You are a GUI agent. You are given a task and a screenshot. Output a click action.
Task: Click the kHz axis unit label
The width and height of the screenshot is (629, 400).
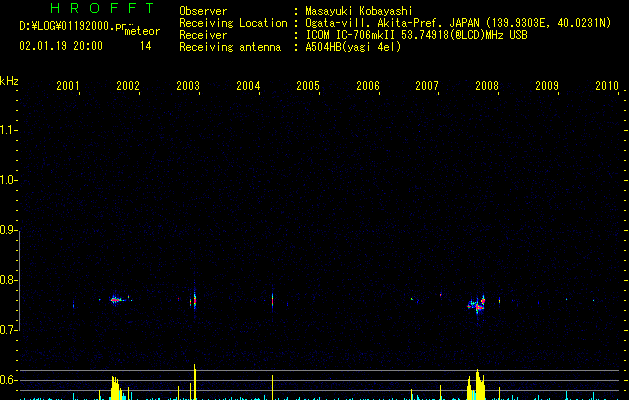coord(9,81)
